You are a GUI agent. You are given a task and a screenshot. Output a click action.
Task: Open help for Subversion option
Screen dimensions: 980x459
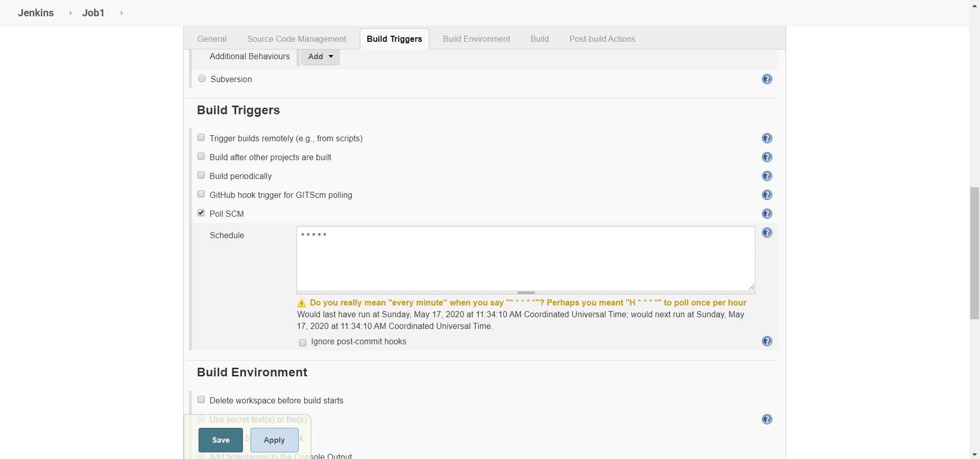click(x=767, y=79)
